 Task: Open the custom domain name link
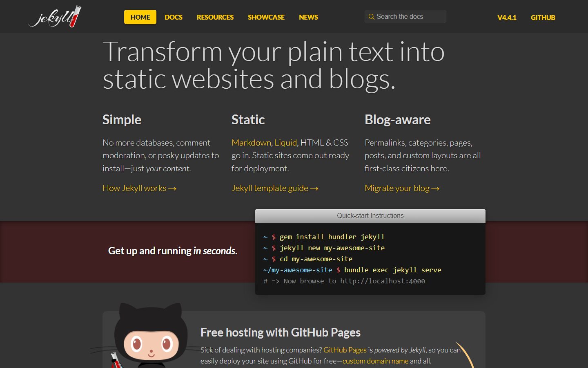pos(375,361)
